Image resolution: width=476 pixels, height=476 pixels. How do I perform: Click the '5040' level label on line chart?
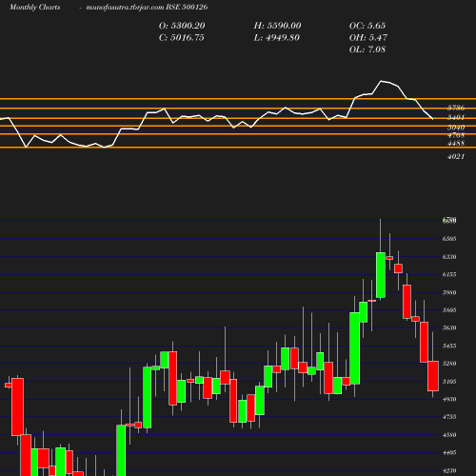[x=456, y=128]
